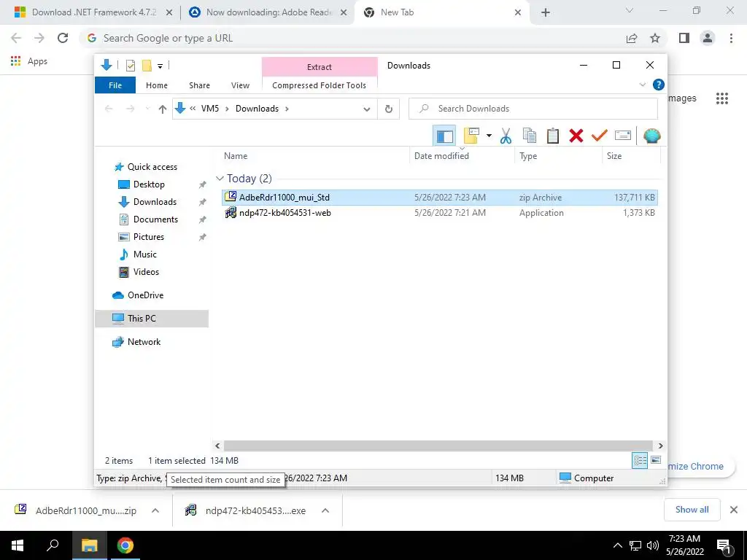Open the File ribbon tab
Screen dimensions: 747x560
click(x=115, y=85)
